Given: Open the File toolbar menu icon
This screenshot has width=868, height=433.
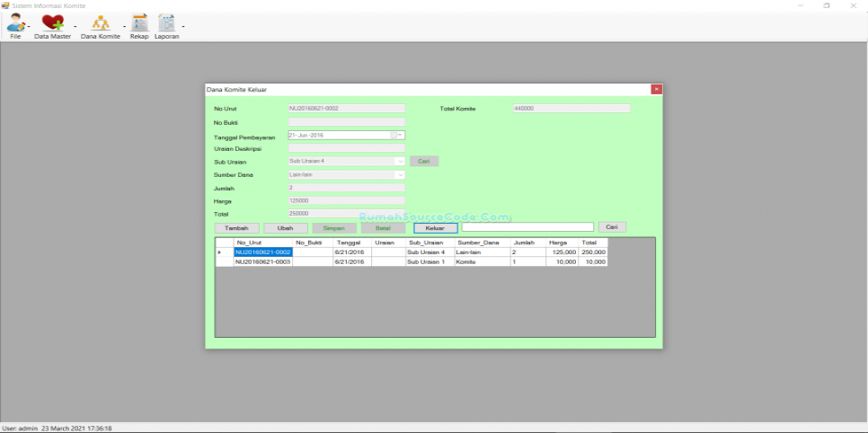Looking at the screenshot, I should coord(15,23).
